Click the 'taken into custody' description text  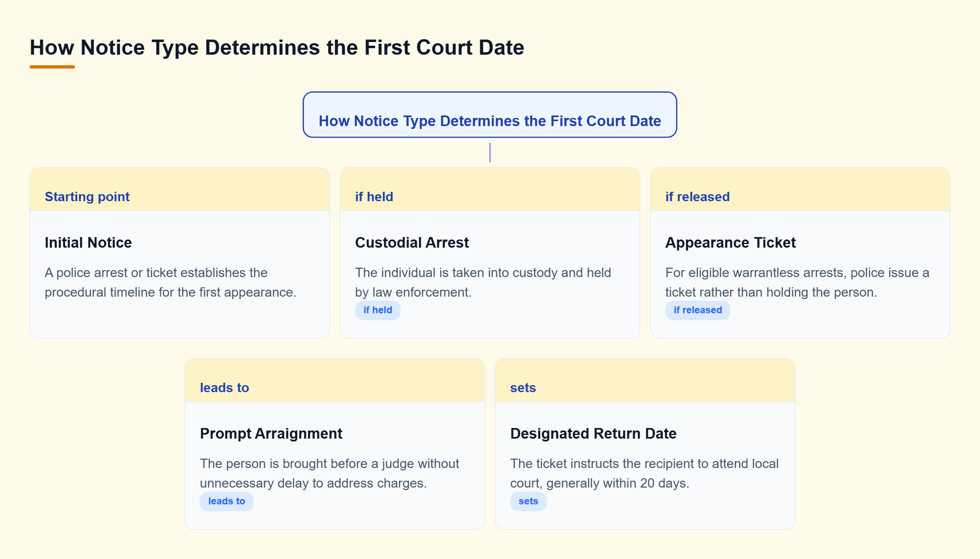point(483,282)
